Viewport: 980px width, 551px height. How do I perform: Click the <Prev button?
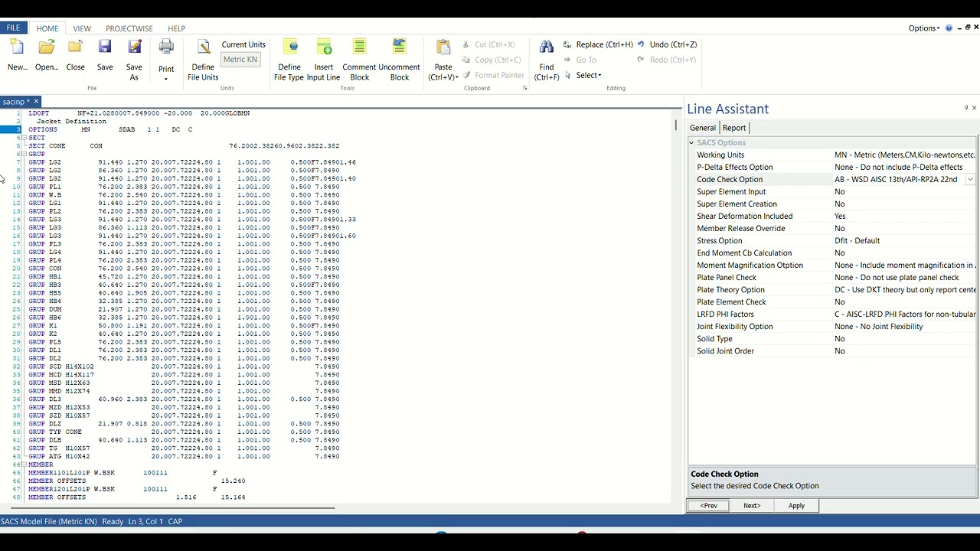708,505
